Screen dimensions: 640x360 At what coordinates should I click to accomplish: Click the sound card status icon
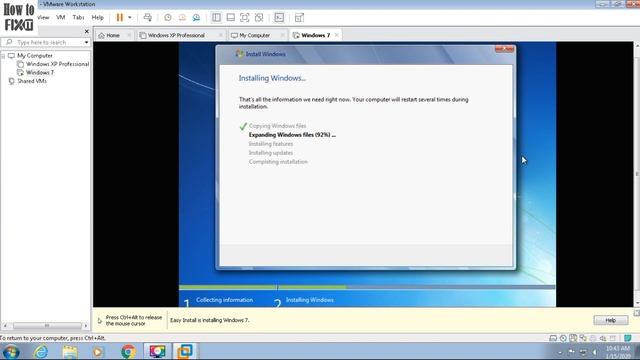point(602,338)
